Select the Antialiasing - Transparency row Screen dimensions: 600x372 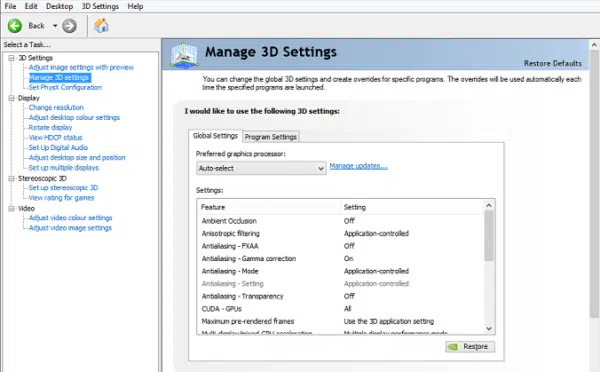coord(341,296)
